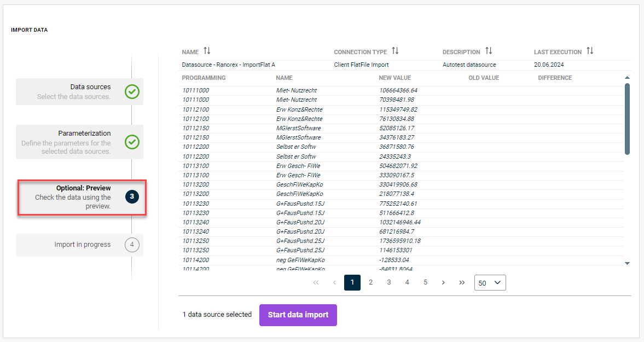Click 1 data source selected text
644x342 pixels.
(x=217, y=315)
